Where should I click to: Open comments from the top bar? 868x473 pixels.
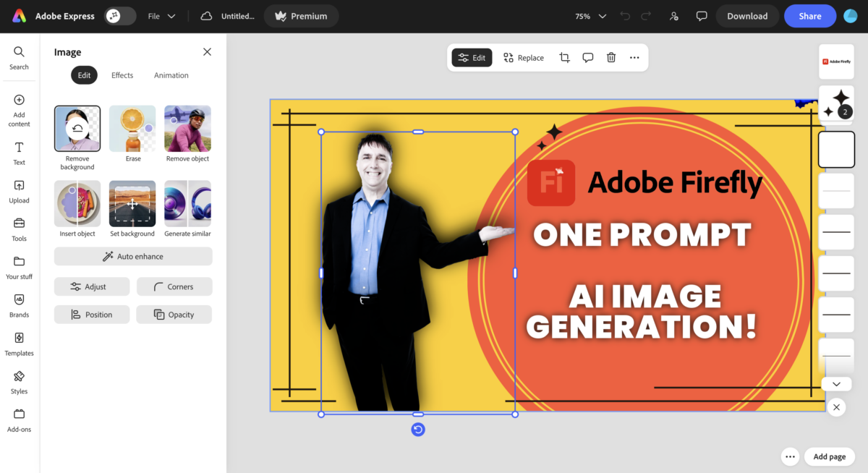701,16
